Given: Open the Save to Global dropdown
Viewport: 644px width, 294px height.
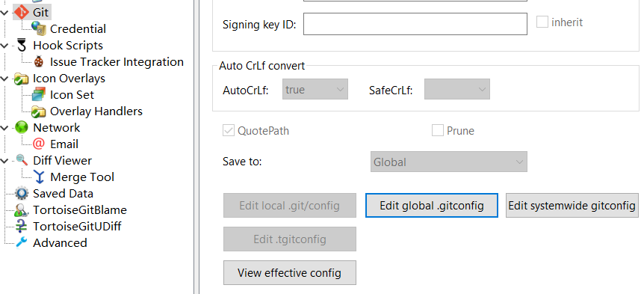Looking at the screenshot, I should [x=448, y=162].
